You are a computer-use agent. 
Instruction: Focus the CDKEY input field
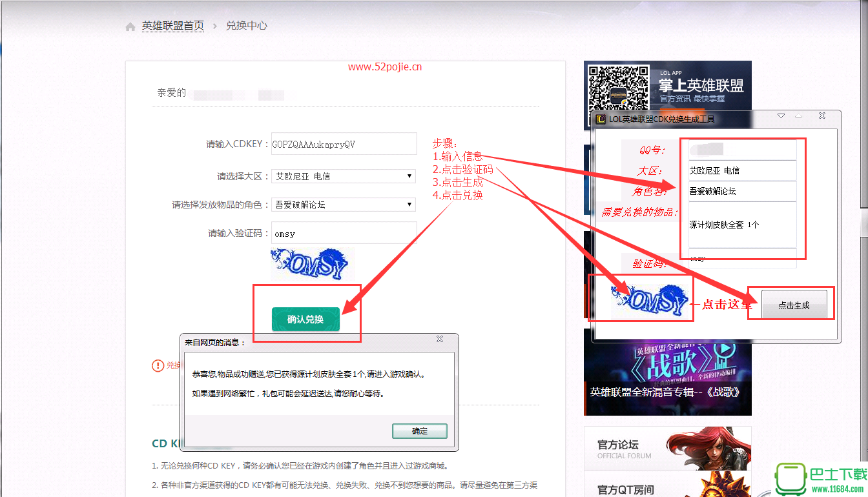coord(344,144)
